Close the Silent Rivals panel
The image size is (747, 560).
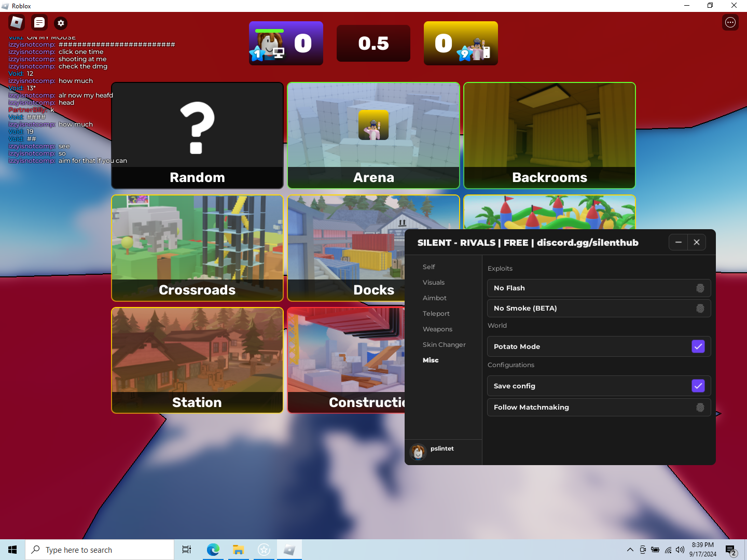[697, 242]
